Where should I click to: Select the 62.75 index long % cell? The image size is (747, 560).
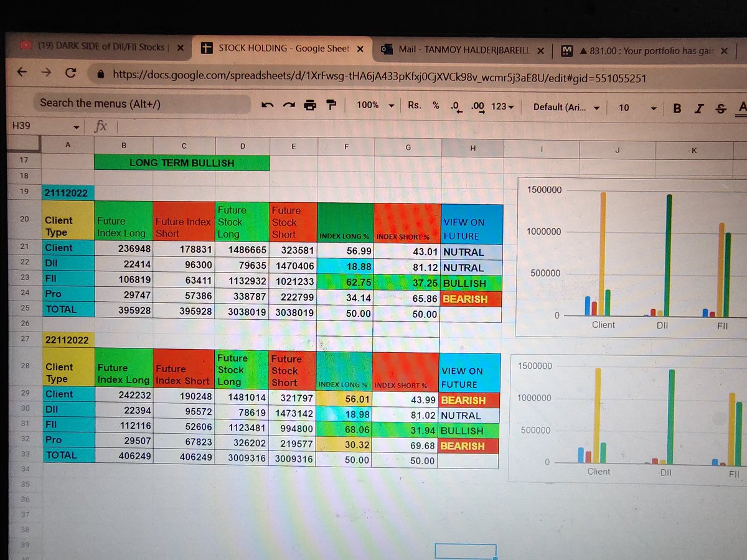(x=346, y=282)
